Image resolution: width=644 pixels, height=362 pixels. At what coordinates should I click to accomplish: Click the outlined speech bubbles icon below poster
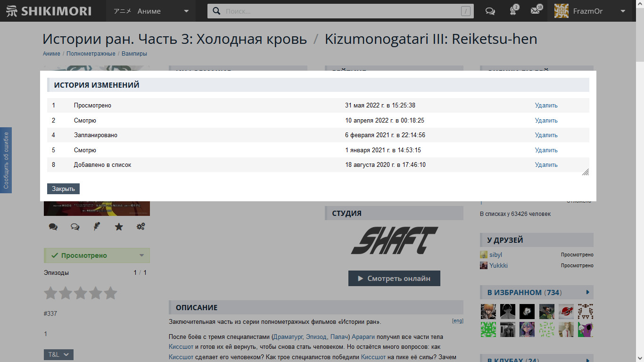(75, 227)
